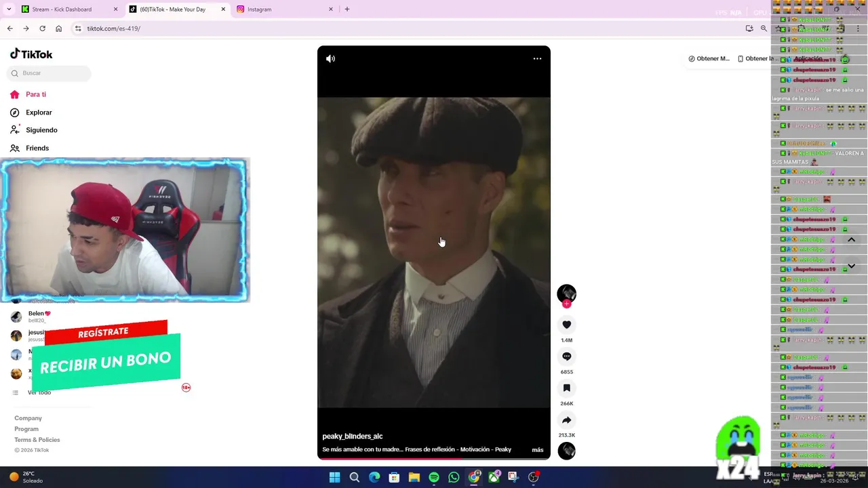Click the zoom magnifier icon in address bar
868x488 pixels.
(764, 28)
